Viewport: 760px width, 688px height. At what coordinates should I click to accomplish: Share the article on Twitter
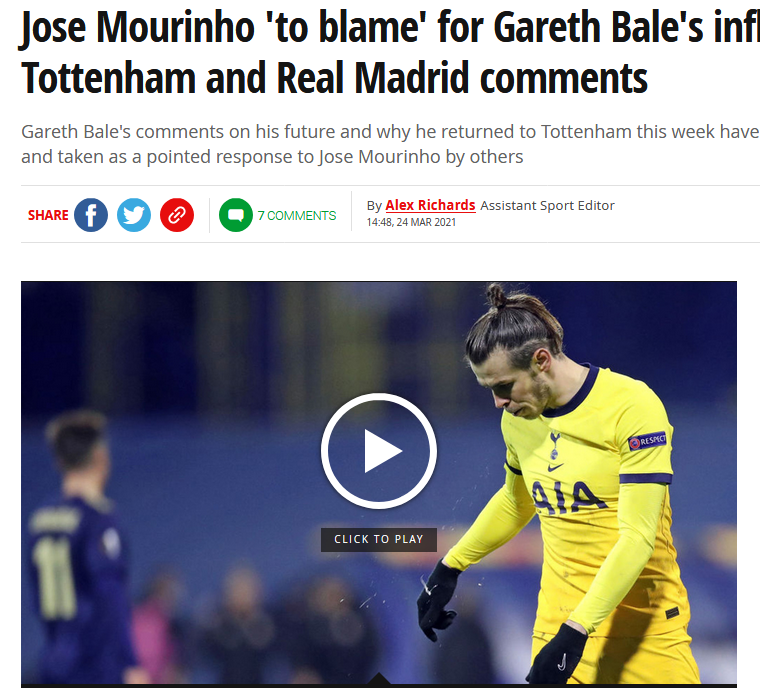134,215
